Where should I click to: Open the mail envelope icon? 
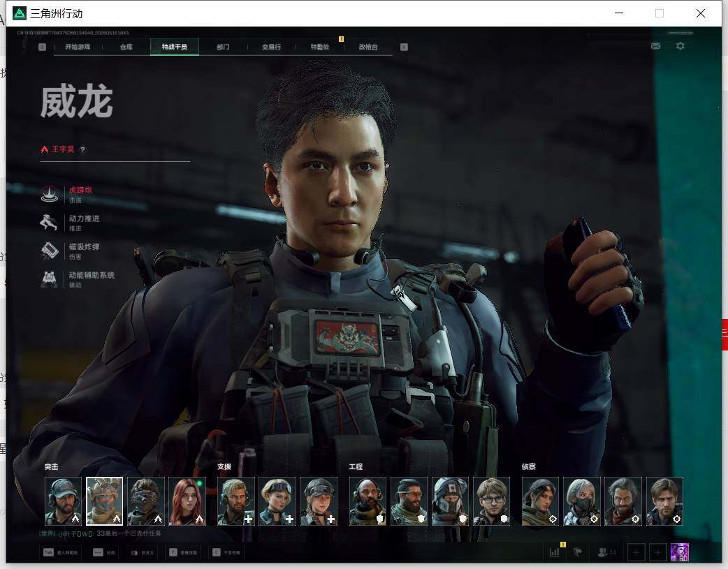point(655,46)
